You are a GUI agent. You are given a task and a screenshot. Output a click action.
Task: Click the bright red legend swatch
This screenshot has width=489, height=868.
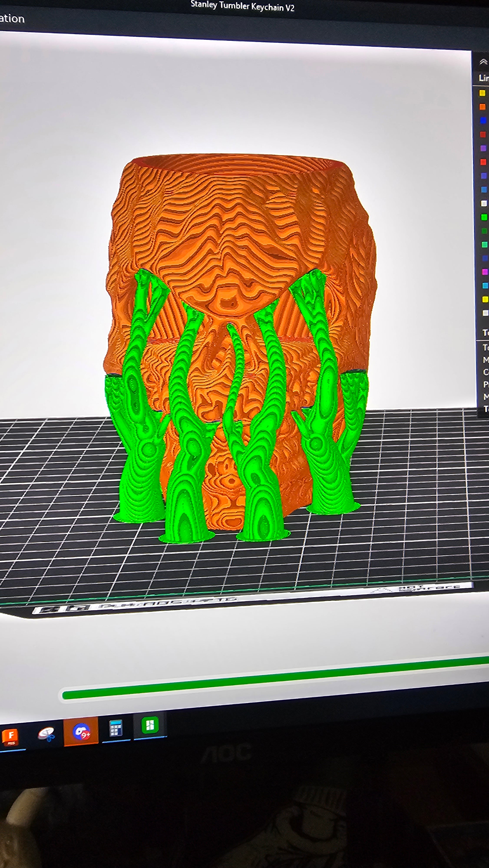pos(483,162)
